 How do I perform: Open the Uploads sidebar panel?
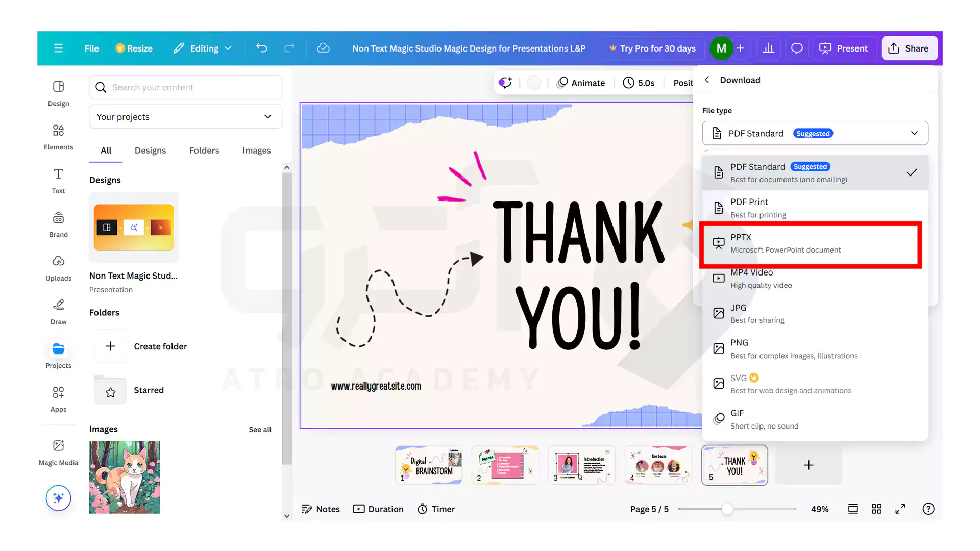58,268
